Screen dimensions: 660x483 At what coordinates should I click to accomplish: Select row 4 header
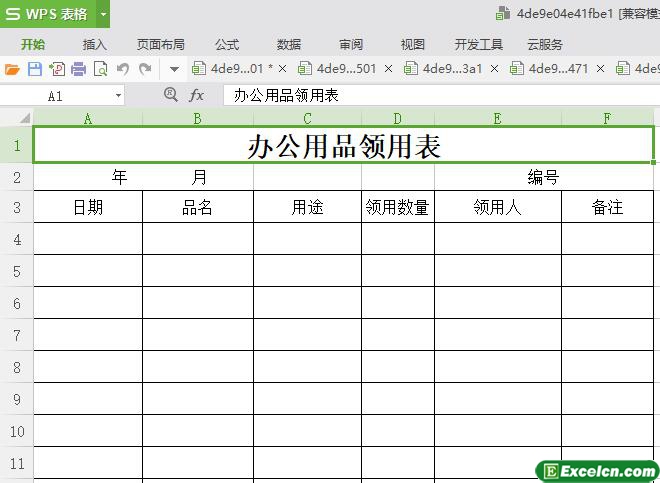point(16,239)
